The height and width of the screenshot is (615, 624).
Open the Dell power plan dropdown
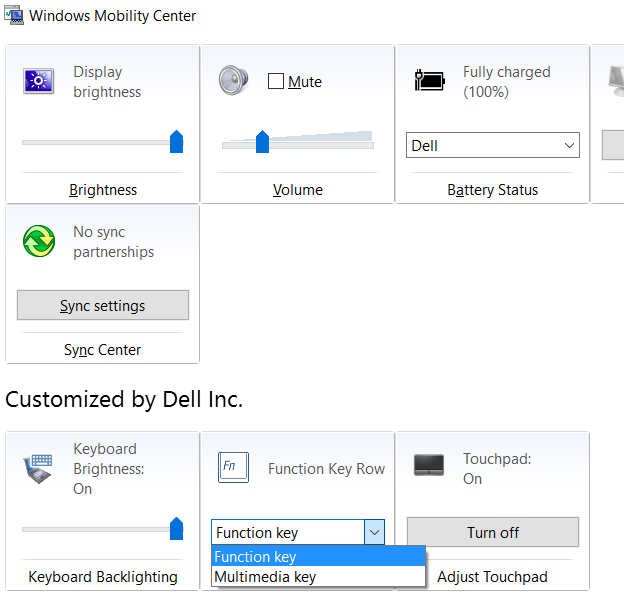pyautogui.click(x=493, y=145)
